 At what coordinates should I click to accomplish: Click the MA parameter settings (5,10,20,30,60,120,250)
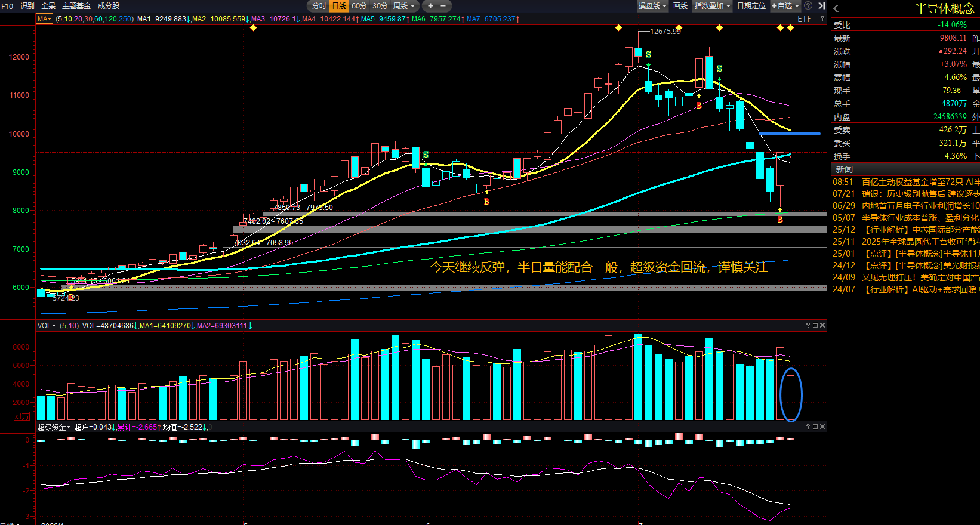94,19
